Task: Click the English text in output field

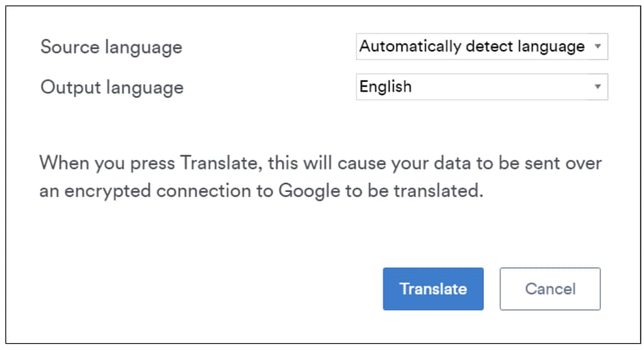Action: point(385,87)
